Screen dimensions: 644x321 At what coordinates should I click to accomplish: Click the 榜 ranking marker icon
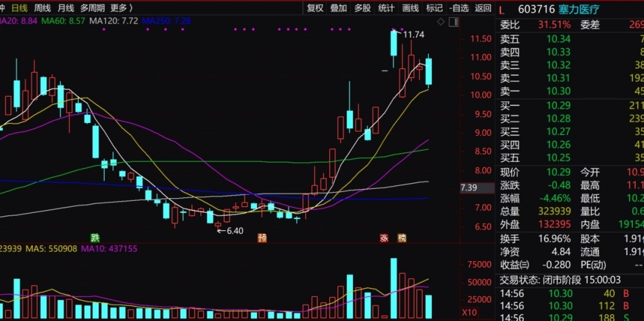tap(402, 238)
